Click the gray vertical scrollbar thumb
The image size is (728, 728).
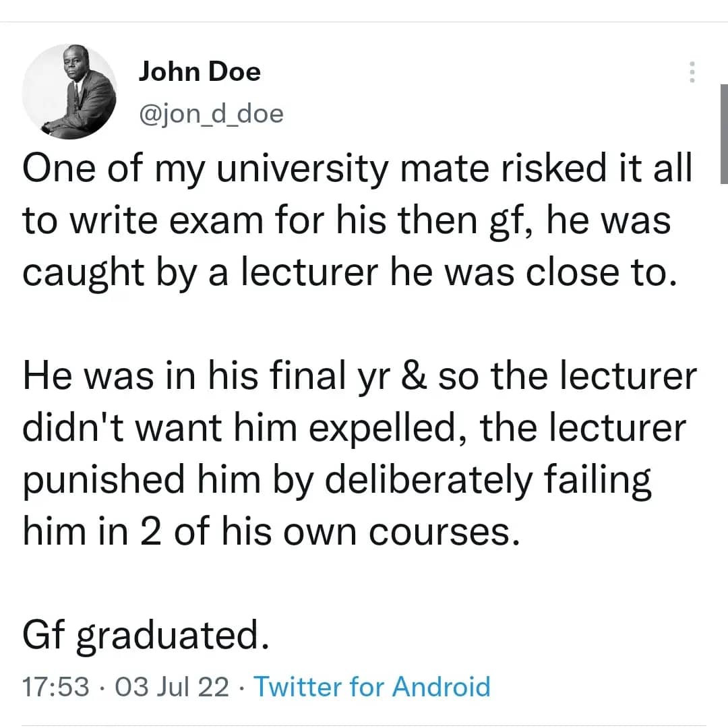(x=724, y=133)
